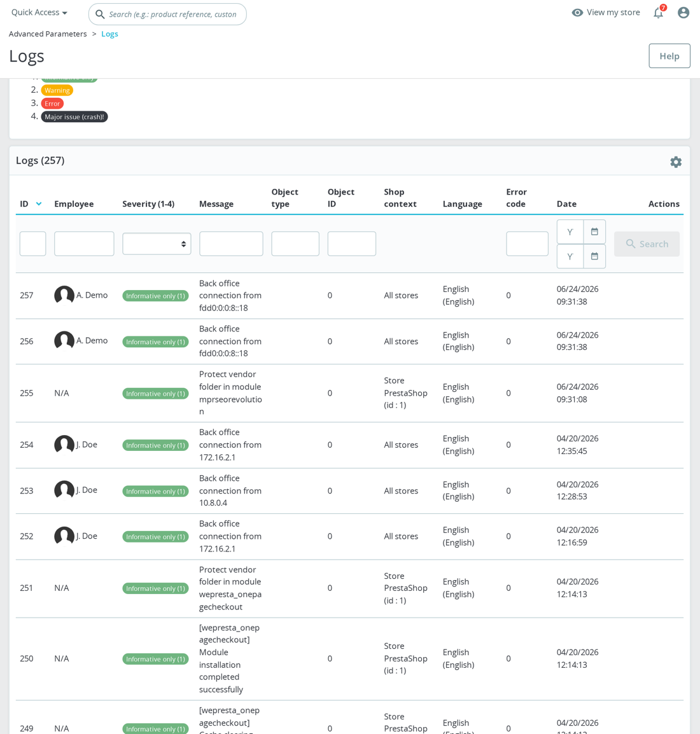Open the notifications bell icon

659,13
